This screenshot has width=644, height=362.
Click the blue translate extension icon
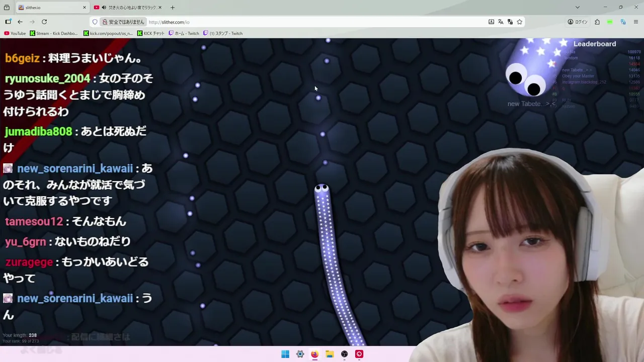point(623,22)
